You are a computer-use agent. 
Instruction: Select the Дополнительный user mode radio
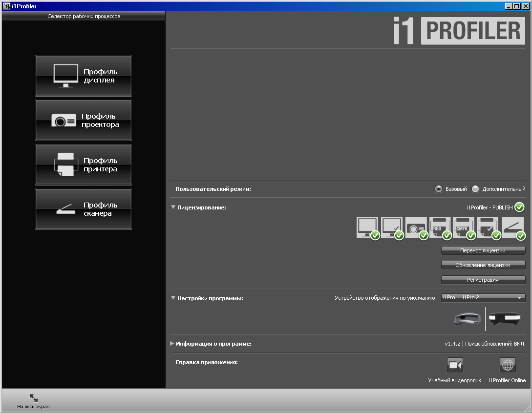coord(475,189)
